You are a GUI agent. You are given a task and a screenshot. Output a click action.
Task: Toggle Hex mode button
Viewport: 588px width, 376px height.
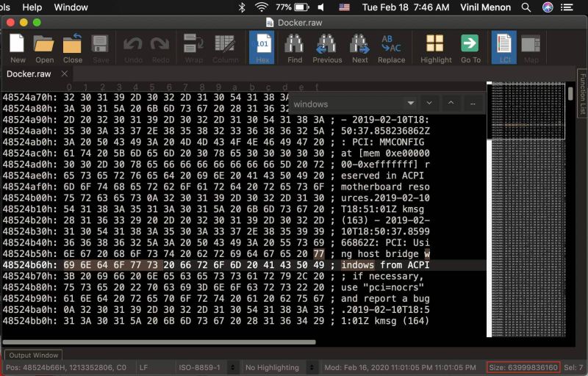point(262,48)
